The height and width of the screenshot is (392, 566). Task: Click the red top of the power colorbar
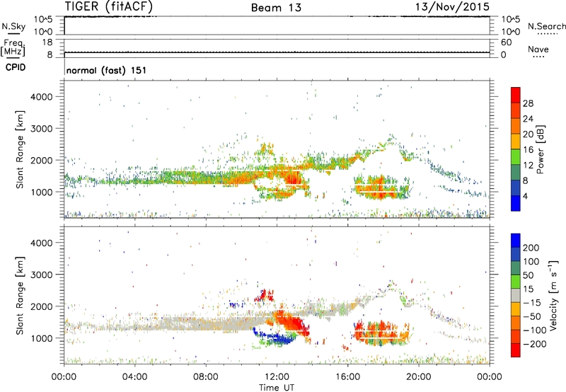click(x=516, y=95)
